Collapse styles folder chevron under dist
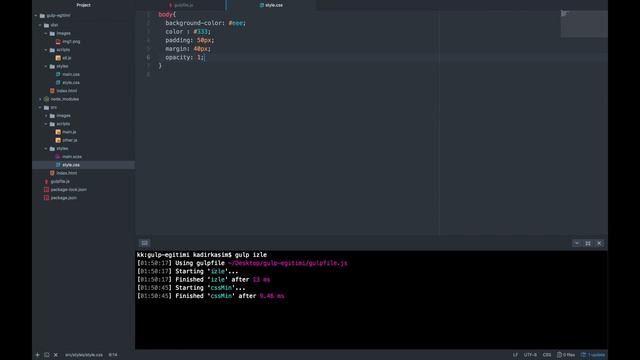640x360 pixels. click(x=46, y=66)
